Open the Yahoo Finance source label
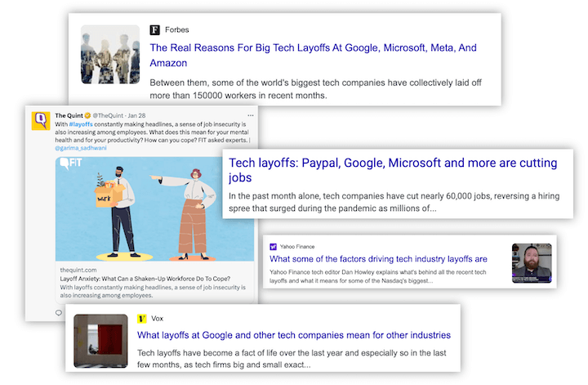The width and height of the screenshot is (588, 385). (297, 247)
